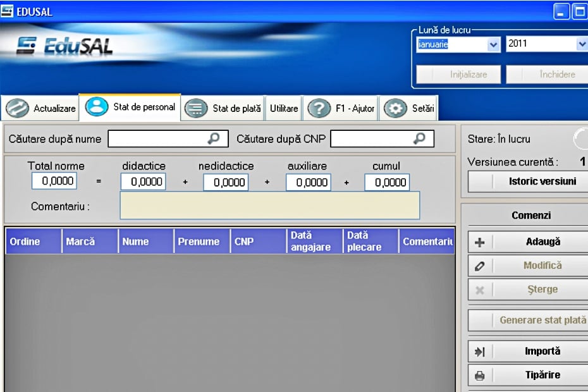Click magnifier icon in CNP search field

point(419,138)
